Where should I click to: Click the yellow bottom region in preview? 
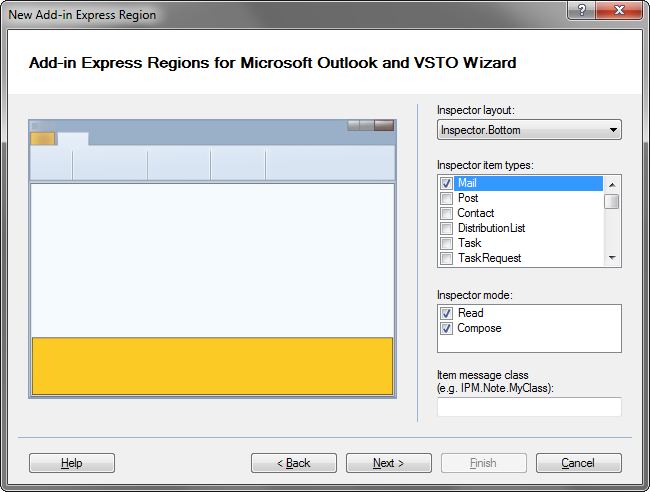(x=212, y=366)
